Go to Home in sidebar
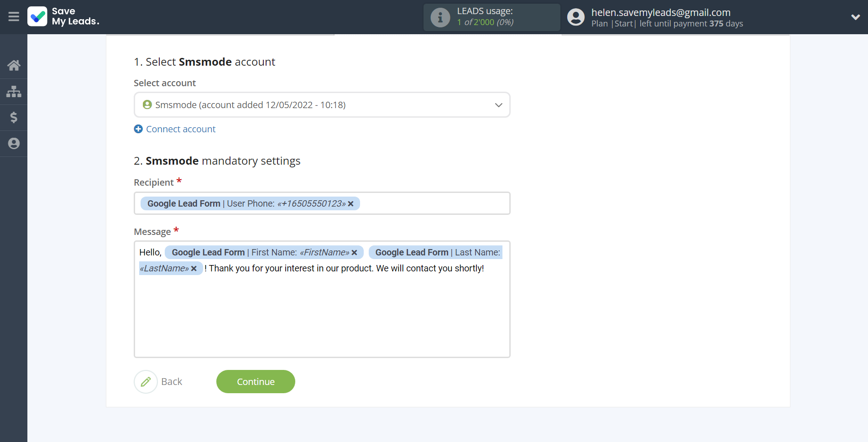The image size is (868, 442). pyautogui.click(x=14, y=65)
